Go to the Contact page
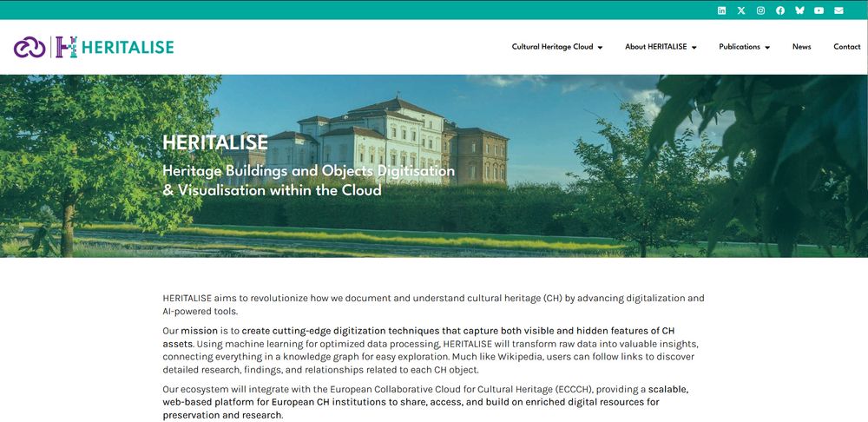This screenshot has width=868, height=422. point(847,47)
